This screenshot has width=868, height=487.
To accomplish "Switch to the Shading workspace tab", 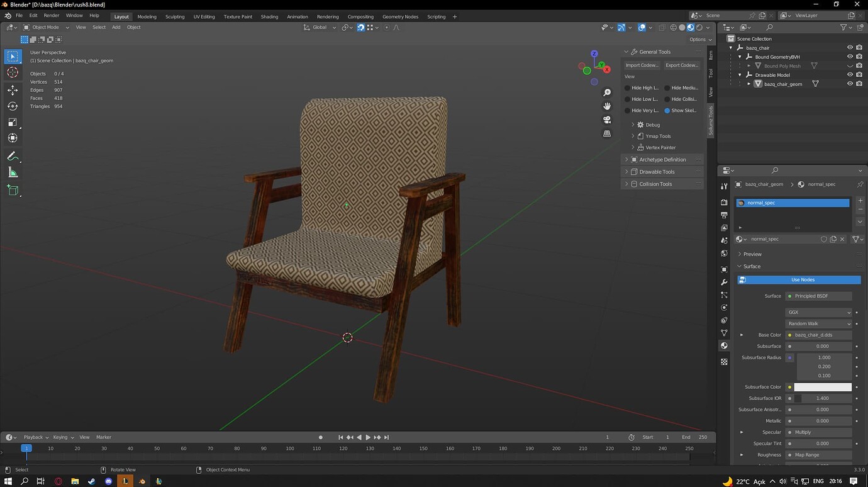I will 269,16.
